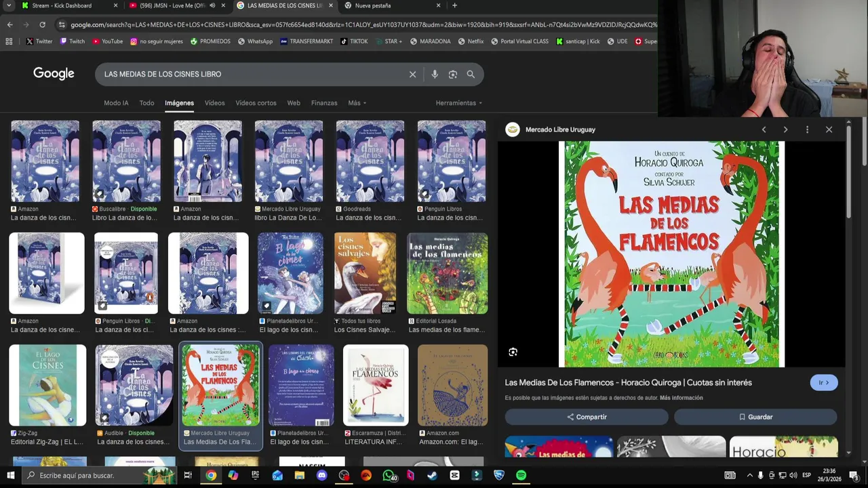
Task: Switch to Todo results tab
Action: tap(146, 103)
